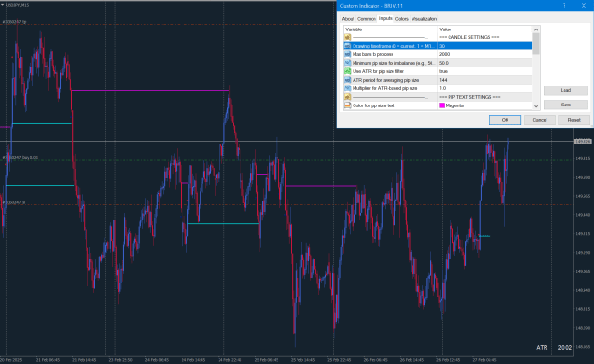Select the Use ATR for pip size filter label
Image resolution: width=594 pixels, height=364 pixels.
tap(378, 71)
